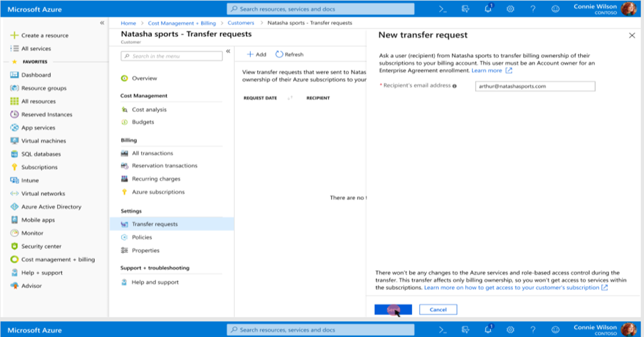The height and width of the screenshot is (337, 644).
Task: Click Add transfer request button
Action: pyautogui.click(x=256, y=54)
